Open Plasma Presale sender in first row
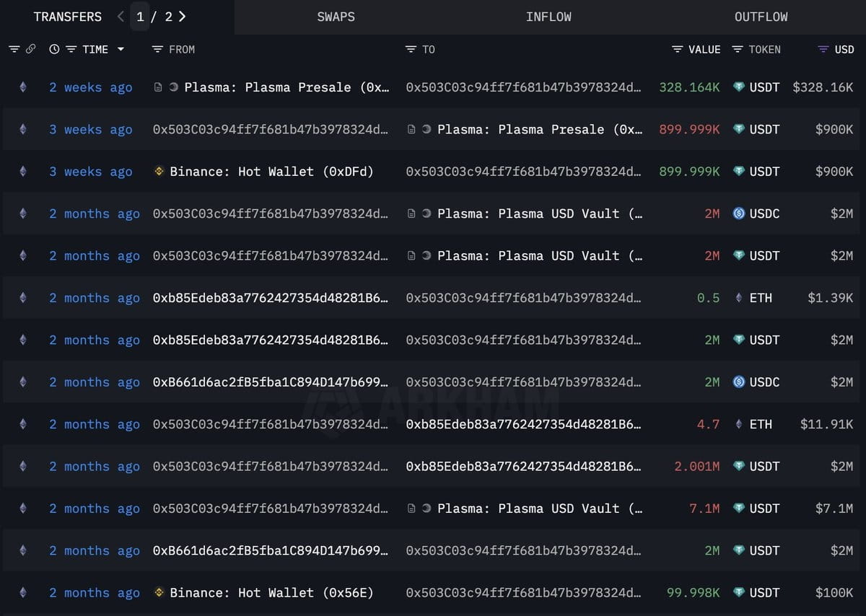 point(287,87)
